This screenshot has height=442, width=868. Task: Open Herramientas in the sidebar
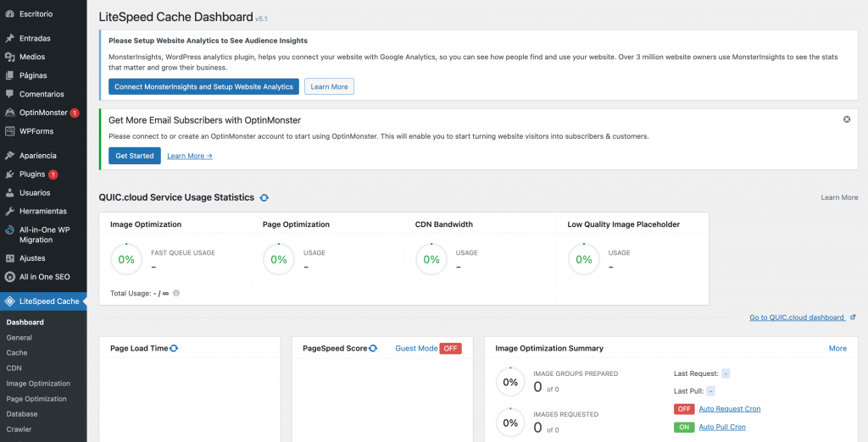click(x=43, y=211)
